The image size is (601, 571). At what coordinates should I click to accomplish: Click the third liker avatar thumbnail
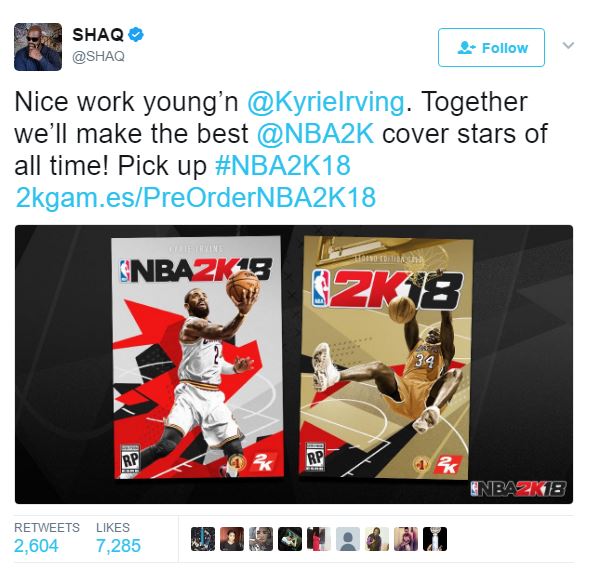tap(261, 539)
